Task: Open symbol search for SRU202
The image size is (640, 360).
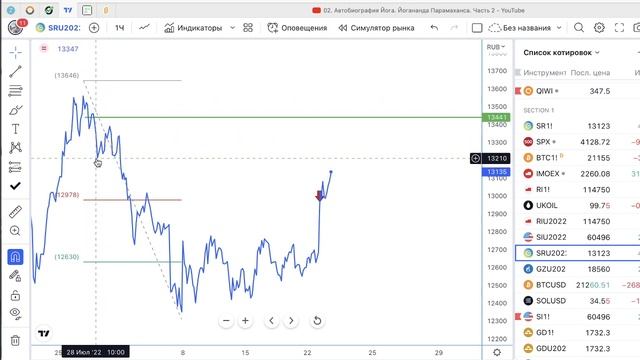Action: [58, 28]
